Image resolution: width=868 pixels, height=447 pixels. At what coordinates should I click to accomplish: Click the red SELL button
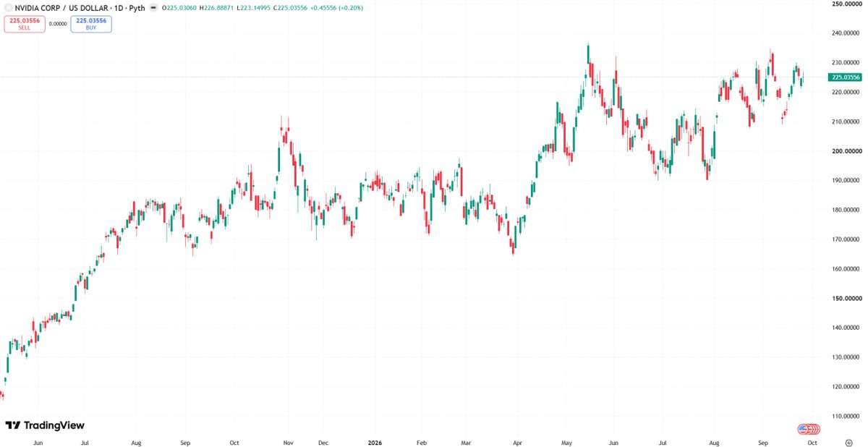coord(24,24)
